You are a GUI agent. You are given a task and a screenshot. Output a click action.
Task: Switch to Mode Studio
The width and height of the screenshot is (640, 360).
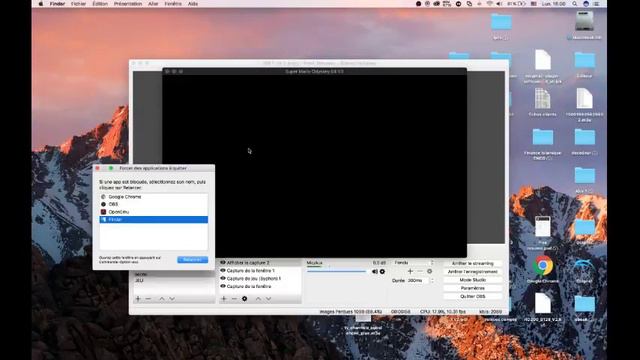coord(473,280)
